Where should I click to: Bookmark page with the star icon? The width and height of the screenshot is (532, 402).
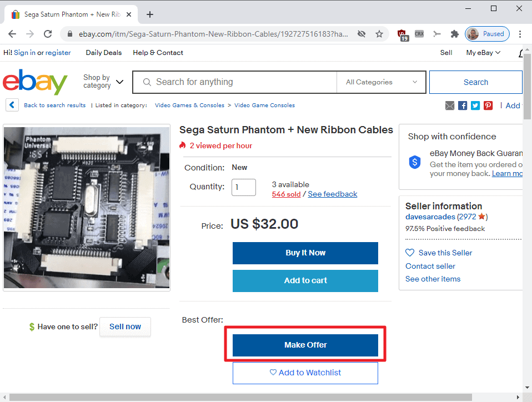[379, 34]
